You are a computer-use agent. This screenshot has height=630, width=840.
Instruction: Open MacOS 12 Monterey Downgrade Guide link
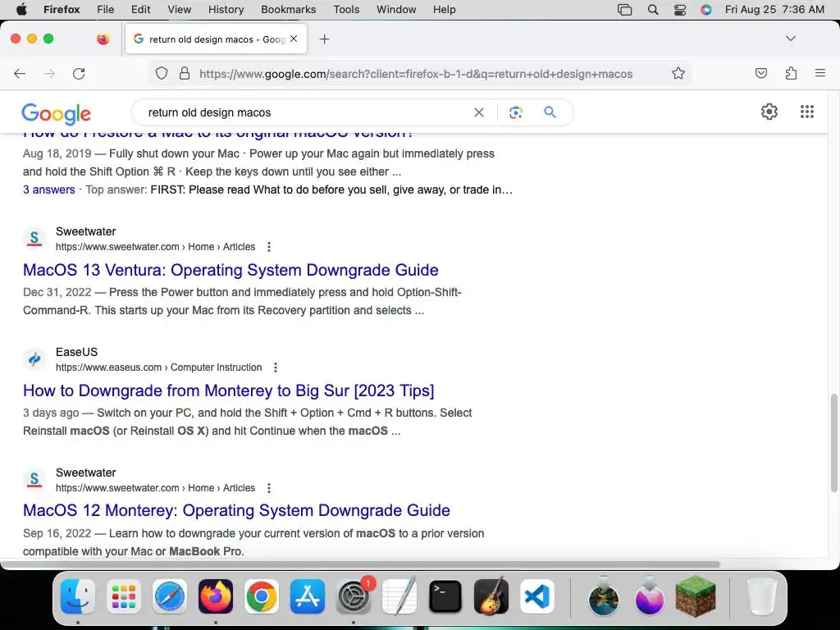[236, 510]
